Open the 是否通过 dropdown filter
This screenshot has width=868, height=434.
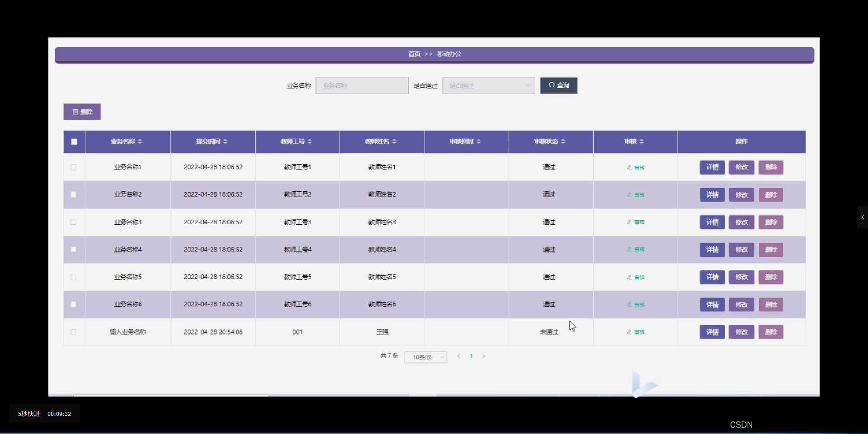coord(488,85)
